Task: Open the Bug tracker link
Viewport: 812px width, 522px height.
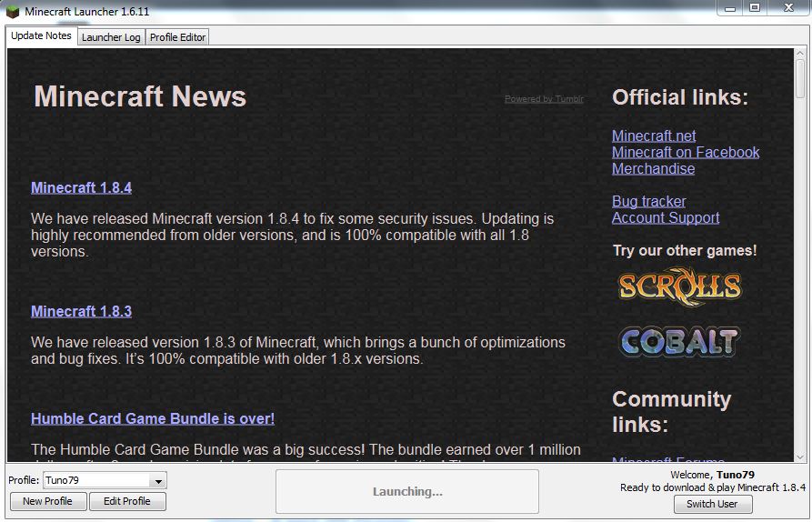Action: coord(649,202)
